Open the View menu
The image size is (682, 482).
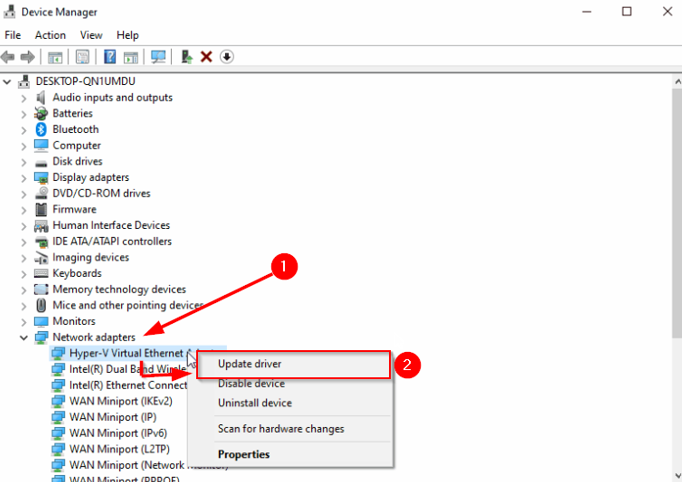coord(91,35)
